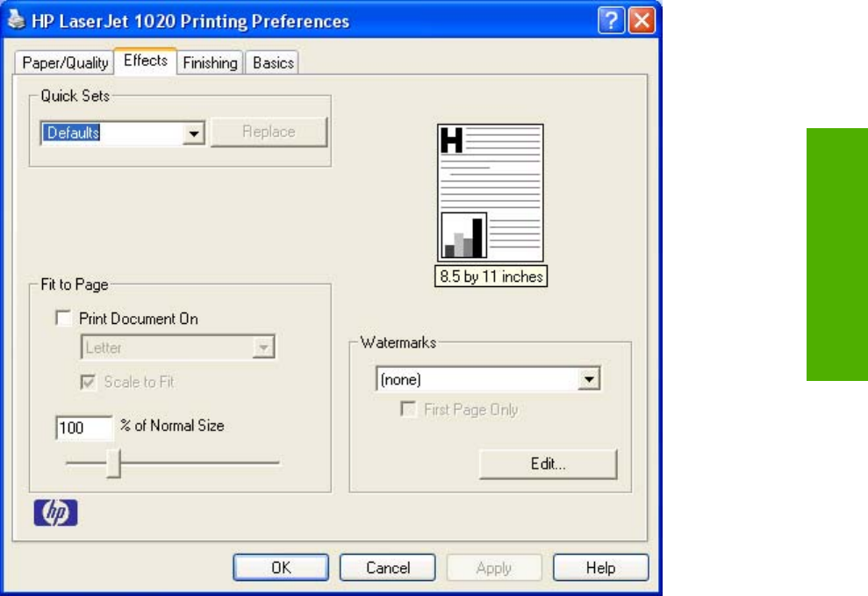This screenshot has height=596, width=868.
Task: Click the page preview thumbnail
Action: (x=491, y=192)
